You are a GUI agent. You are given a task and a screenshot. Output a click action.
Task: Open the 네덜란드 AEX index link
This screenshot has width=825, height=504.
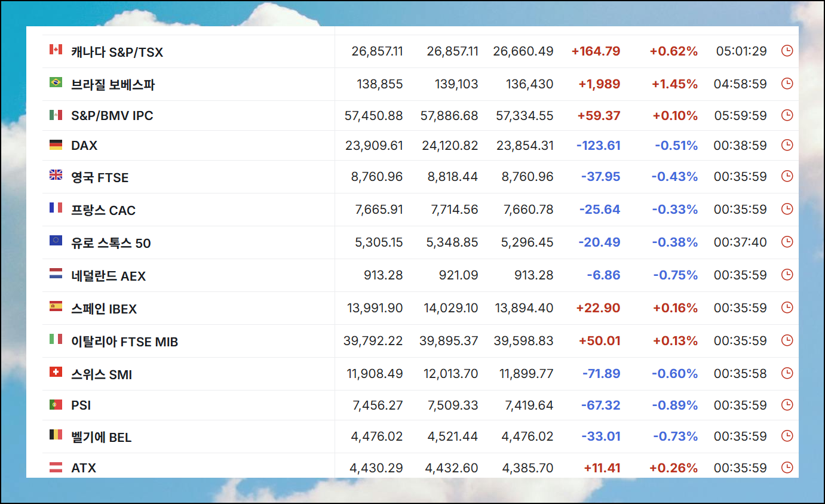click(x=109, y=276)
